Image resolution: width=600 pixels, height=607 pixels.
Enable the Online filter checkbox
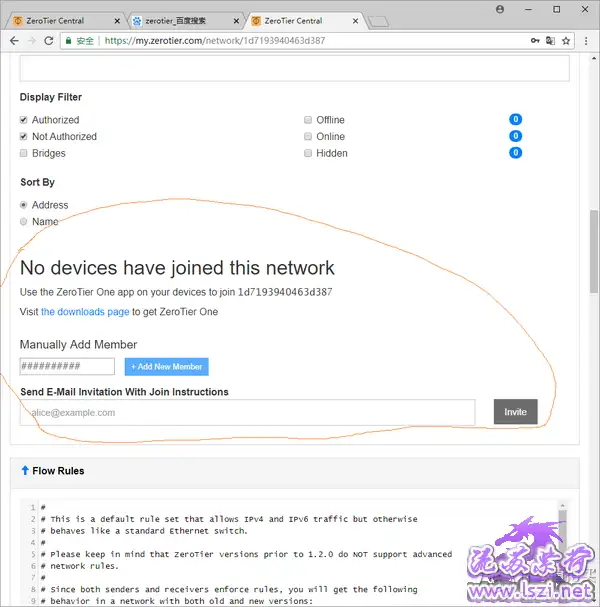tap(308, 137)
